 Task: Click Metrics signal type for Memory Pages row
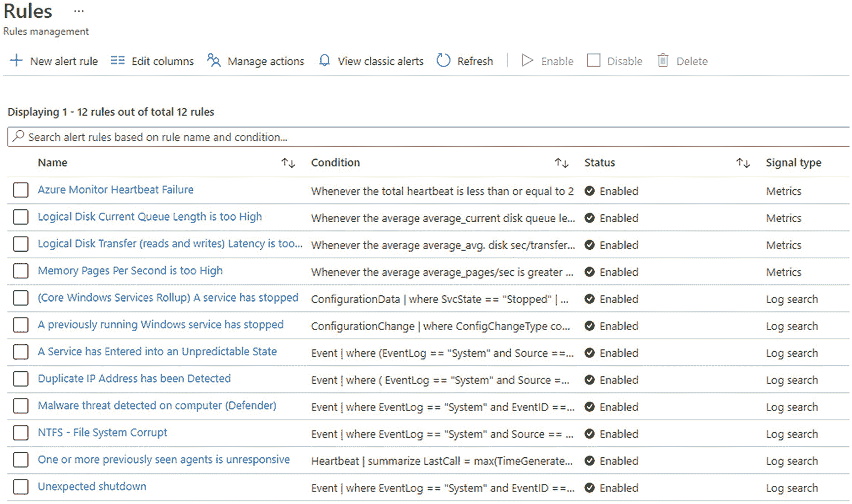pos(783,272)
